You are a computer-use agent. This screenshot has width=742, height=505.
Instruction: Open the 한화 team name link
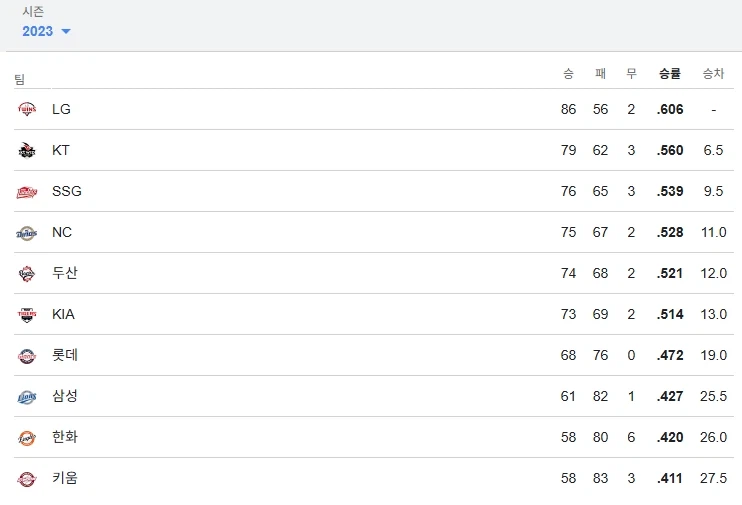[x=65, y=437]
